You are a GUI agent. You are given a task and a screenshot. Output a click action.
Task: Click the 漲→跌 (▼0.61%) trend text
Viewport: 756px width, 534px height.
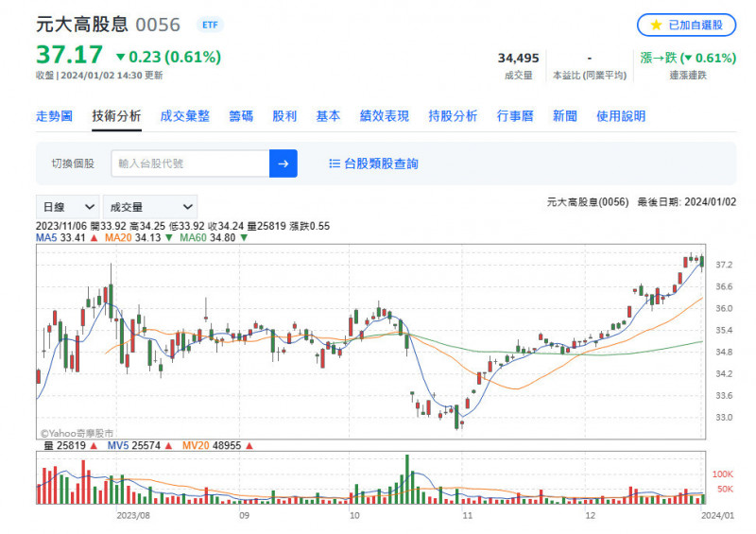click(688, 58)
